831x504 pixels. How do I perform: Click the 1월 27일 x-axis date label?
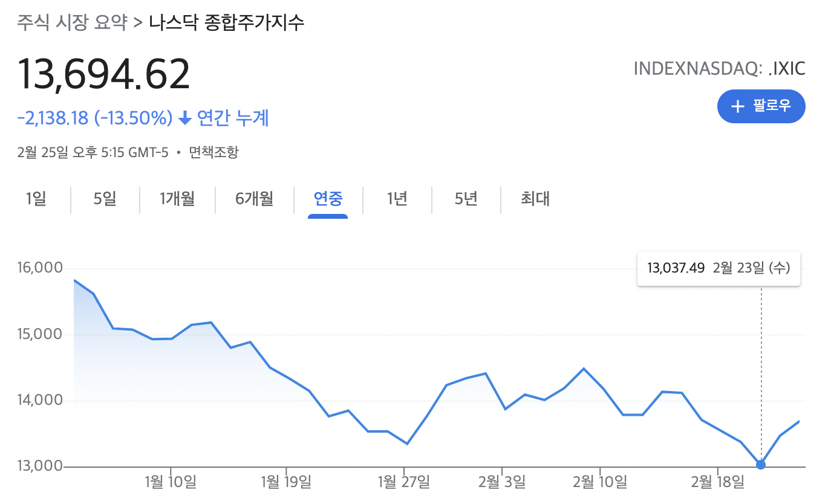click(x=403, y=482)
